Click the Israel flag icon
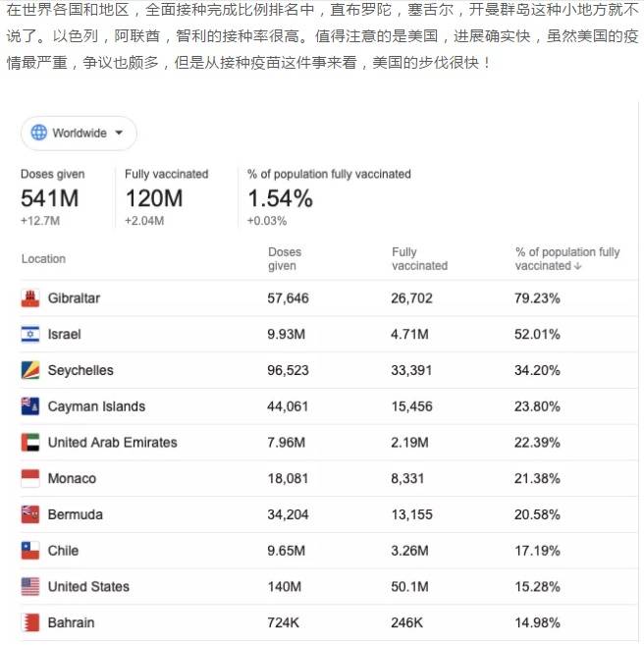Image resolution: width=644 pixels, height=645 pixels. point(30,335)
